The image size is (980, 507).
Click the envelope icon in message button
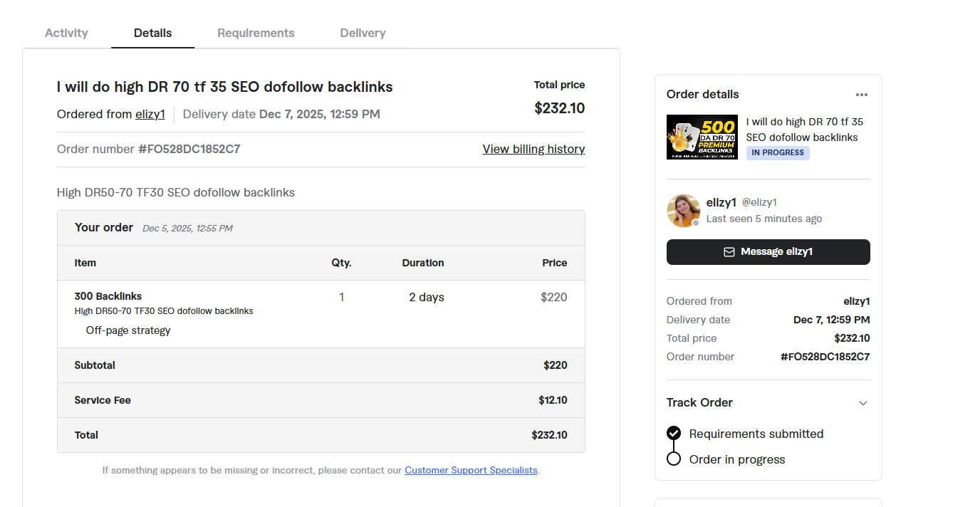(x=729, y=252)
